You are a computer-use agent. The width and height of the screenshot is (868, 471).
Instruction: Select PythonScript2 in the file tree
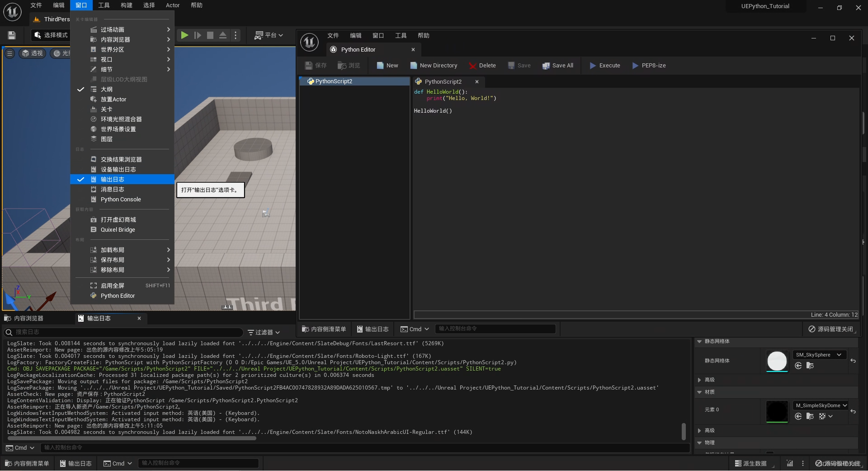click(354, 81)
